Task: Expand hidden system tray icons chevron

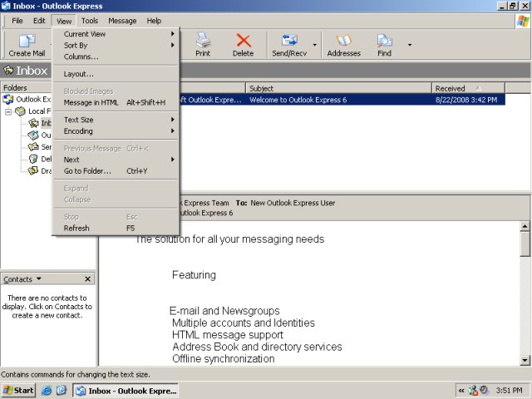Action: pos(461,391)
